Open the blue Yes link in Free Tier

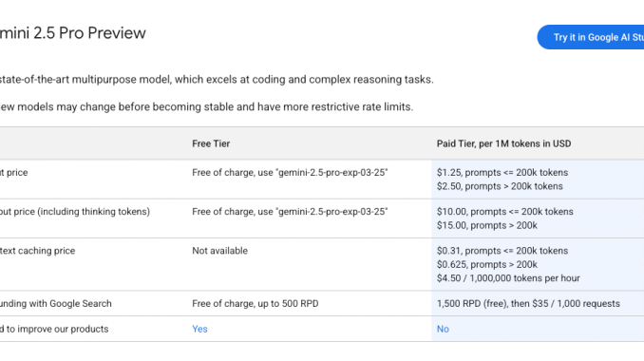tap(199, 329)
